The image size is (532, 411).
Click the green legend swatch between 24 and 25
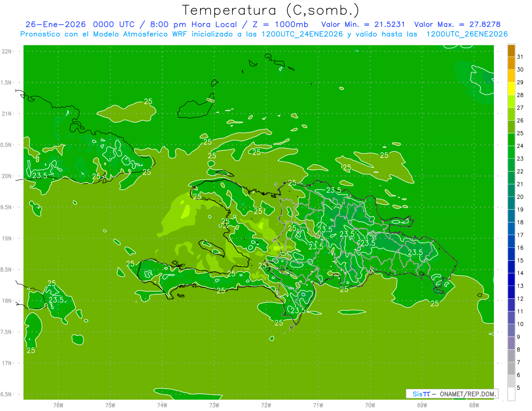[511, 140]
